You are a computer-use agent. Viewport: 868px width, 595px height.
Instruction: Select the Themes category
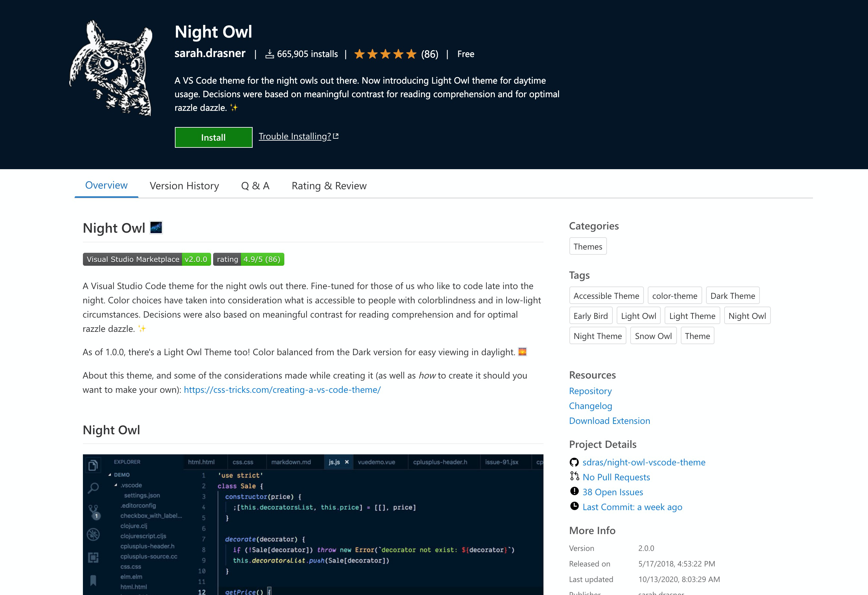point(588,246)
